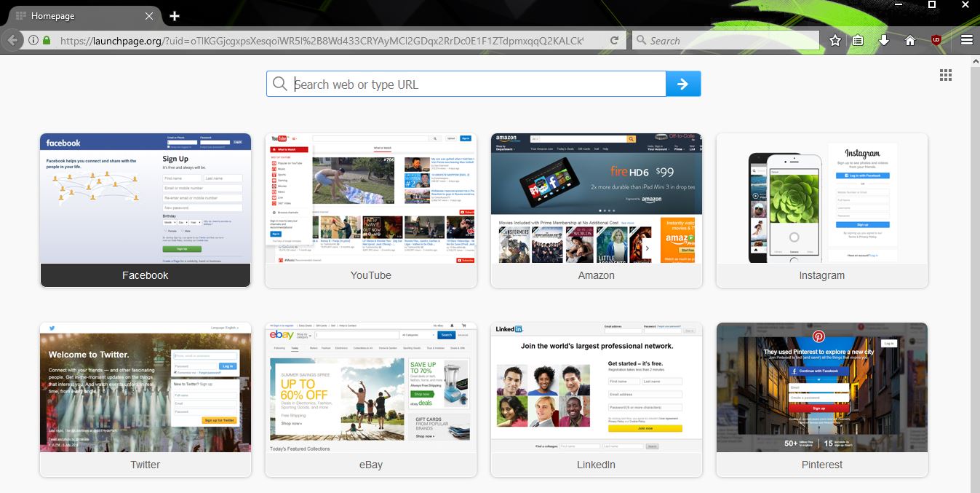Screen dimensions: 980x493
Task: Click the blue search arrow button
Action: click(x=682, y=84)
